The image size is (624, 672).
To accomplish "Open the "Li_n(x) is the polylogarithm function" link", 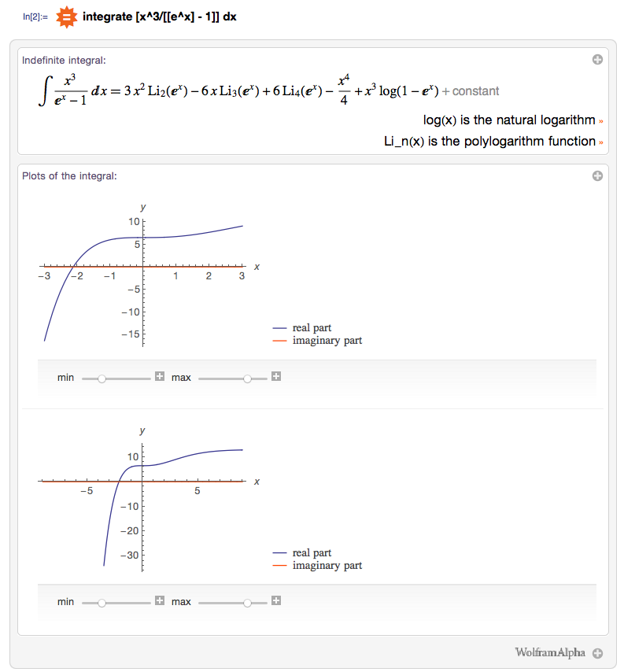I will pyautogui.click(x=492, y=142).
